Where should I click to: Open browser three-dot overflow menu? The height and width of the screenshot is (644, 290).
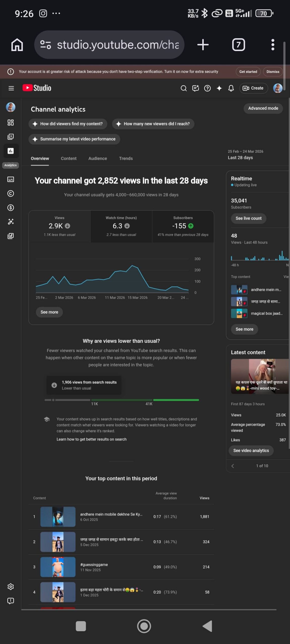[x=273, y=45]
